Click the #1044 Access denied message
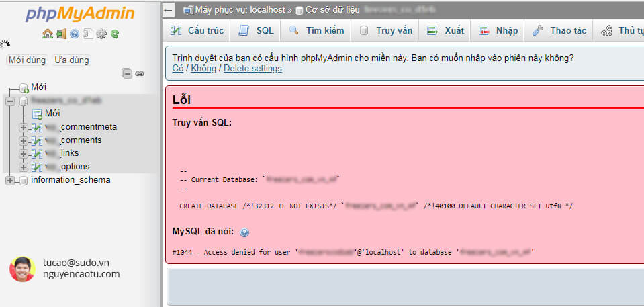 [353, 252]
